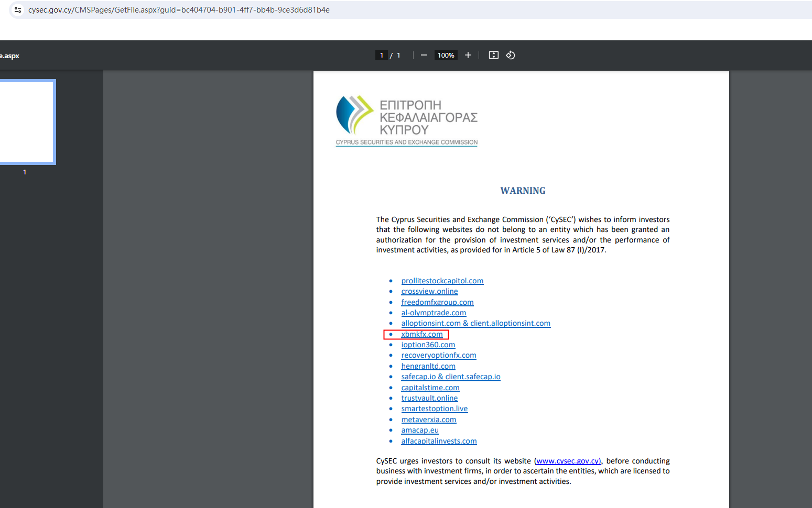Open al-olymptrade.com link

434,313
